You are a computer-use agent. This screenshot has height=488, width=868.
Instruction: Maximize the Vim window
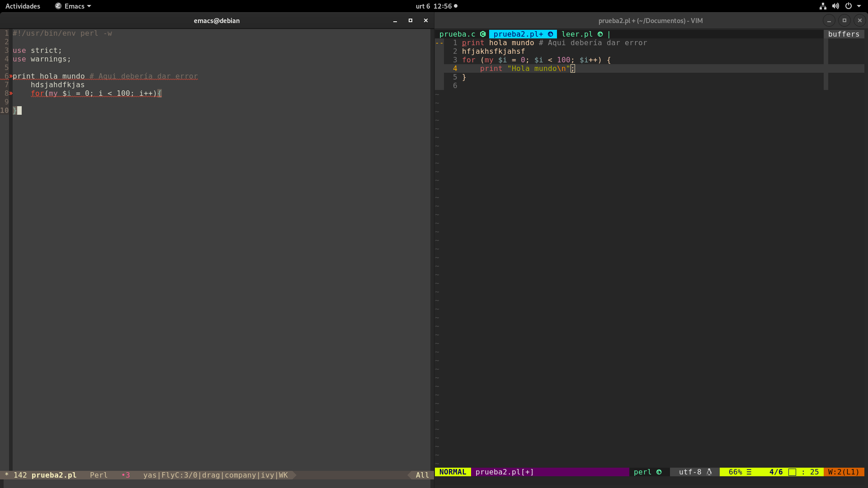844,20
